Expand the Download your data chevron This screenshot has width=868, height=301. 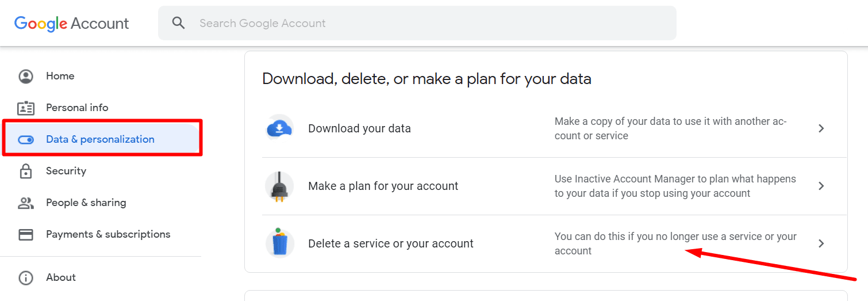click(x=821, y=128)
